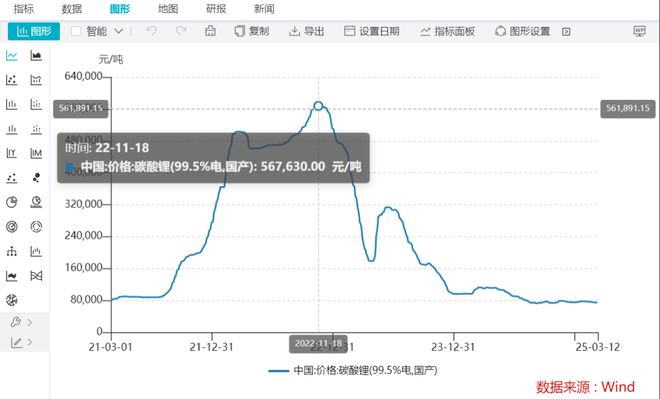Open the 图形 tab in top menu
Image resolution: width=660 pixels, height=399 pixels.
pyautogui.click(x=120, y=8)
